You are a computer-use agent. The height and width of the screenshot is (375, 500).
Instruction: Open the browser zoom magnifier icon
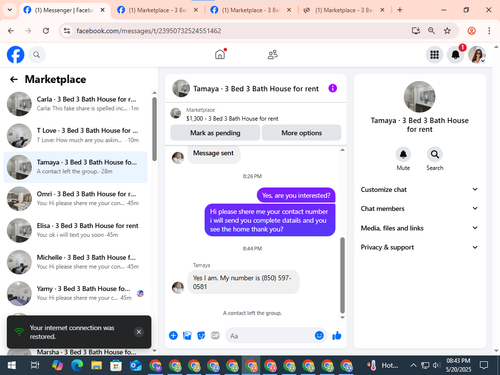pos(431,31)
